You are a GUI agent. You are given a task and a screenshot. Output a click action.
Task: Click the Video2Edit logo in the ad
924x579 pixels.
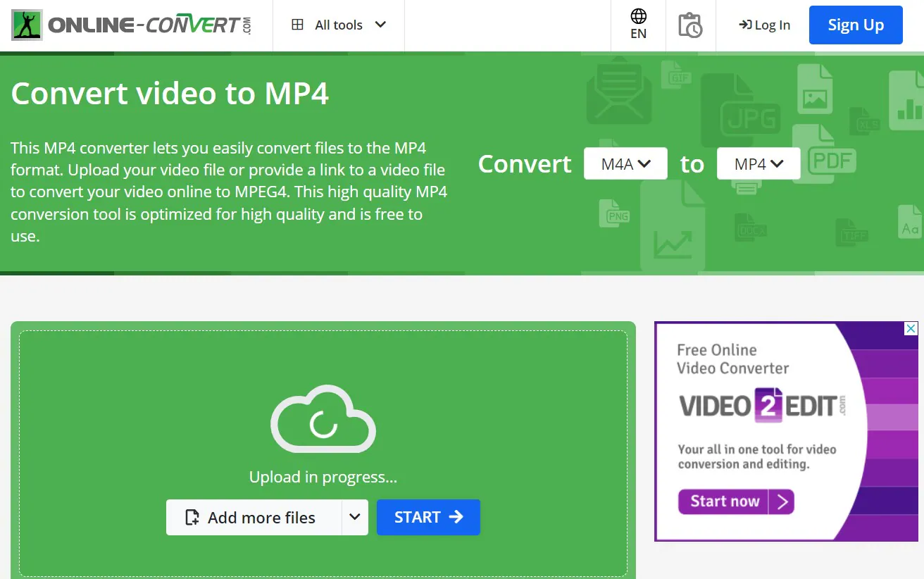tap(763, 405)
